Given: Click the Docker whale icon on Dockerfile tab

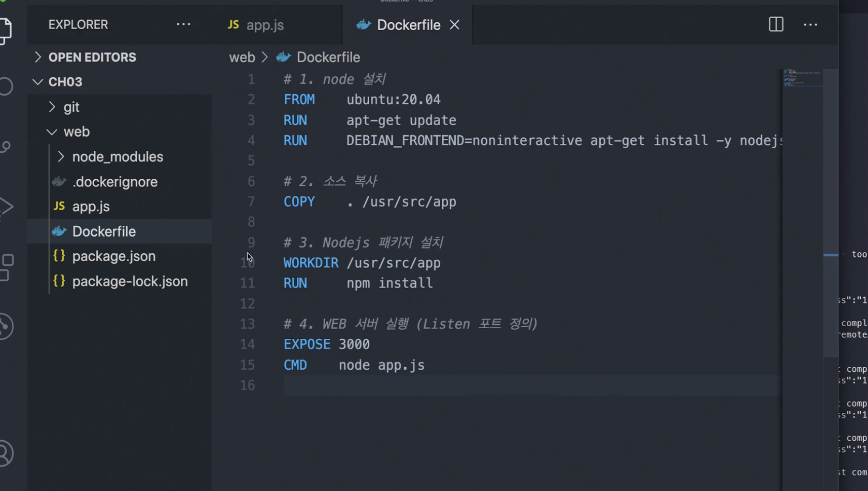Looking at the screenshot, I should coord(364,25).
